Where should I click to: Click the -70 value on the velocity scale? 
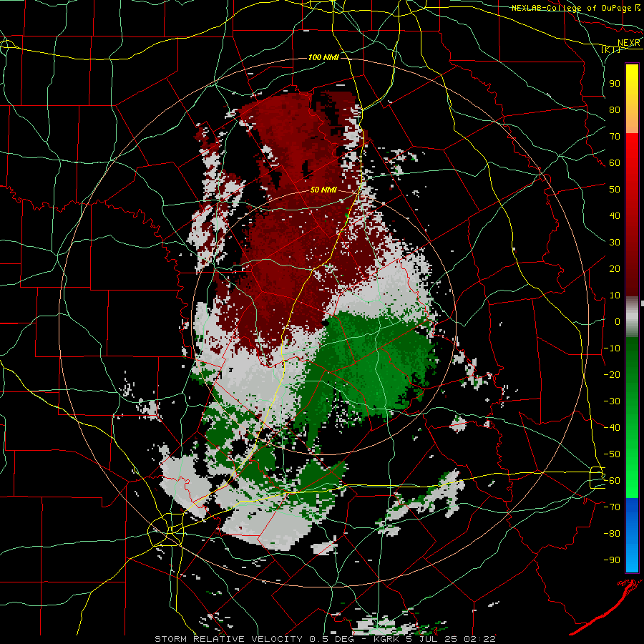[x=612, y=507]
